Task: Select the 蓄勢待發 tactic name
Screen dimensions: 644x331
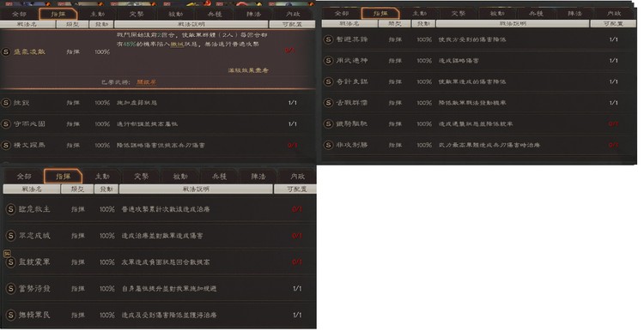Action: [x=34, y=289]
